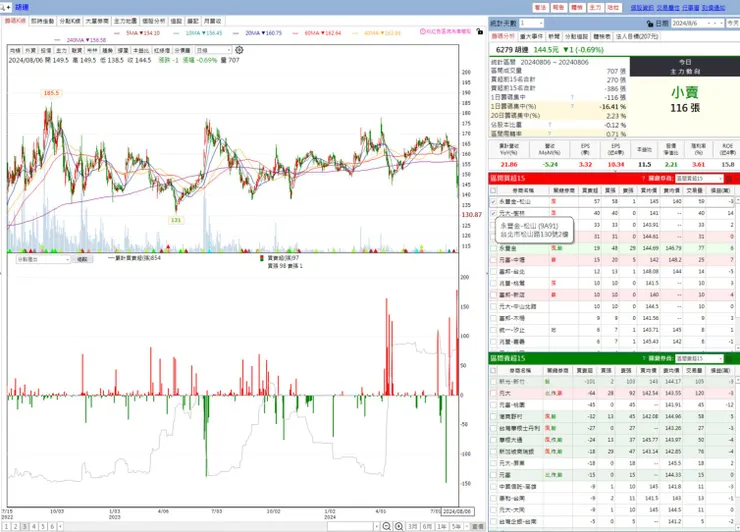Select the 6月 range button
Viewport: 740px width, 532px height.
427,526
